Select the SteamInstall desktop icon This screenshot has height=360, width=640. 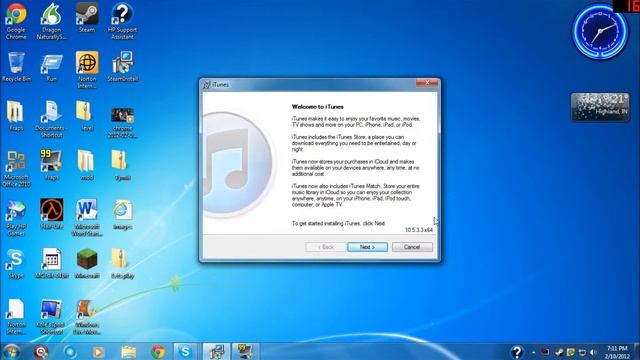tap(122, 67)
